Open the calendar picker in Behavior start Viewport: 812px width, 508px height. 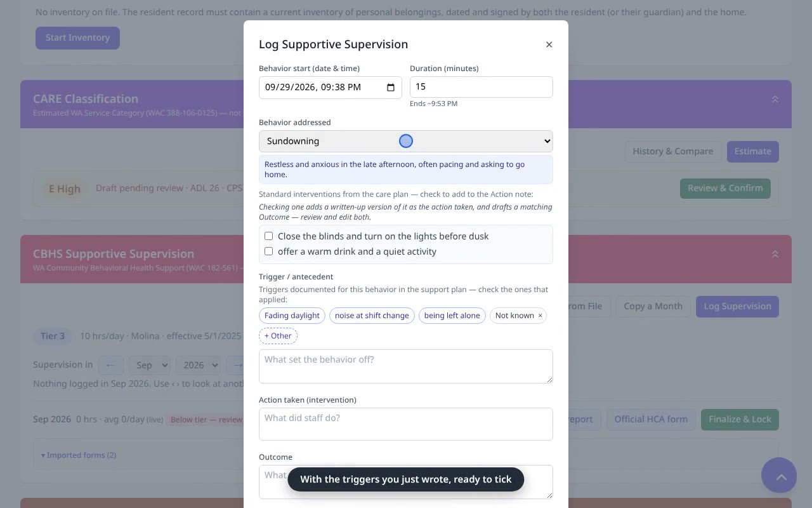(x=391, y=87)
